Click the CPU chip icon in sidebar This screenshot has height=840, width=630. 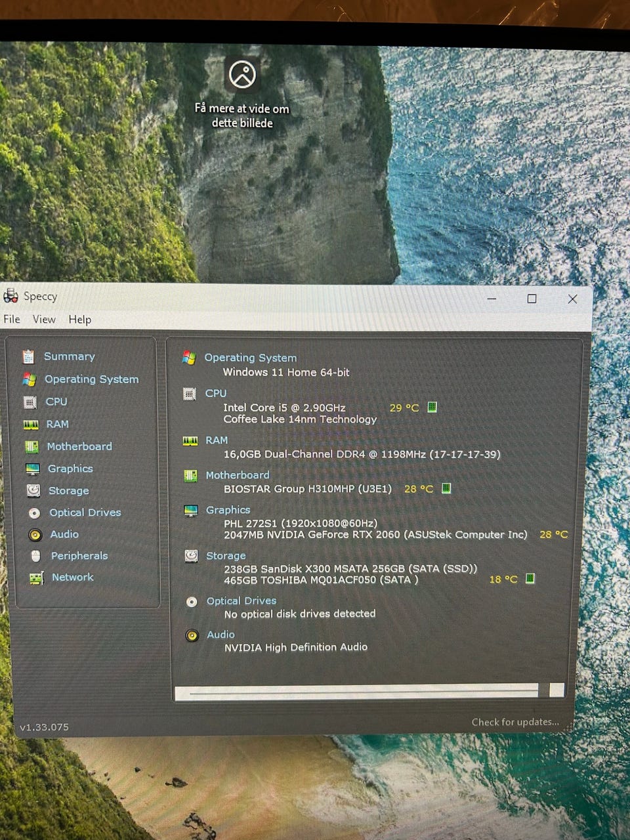click(x=30, y=402)
